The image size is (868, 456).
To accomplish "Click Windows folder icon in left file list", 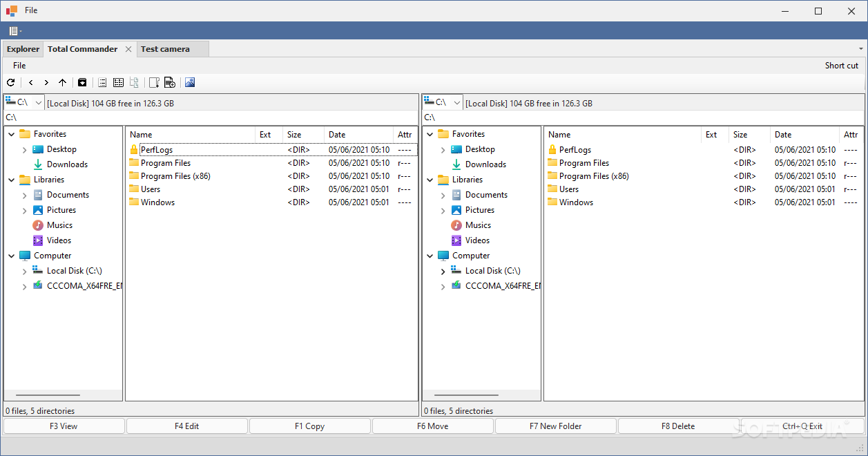I will coord(134,202).
